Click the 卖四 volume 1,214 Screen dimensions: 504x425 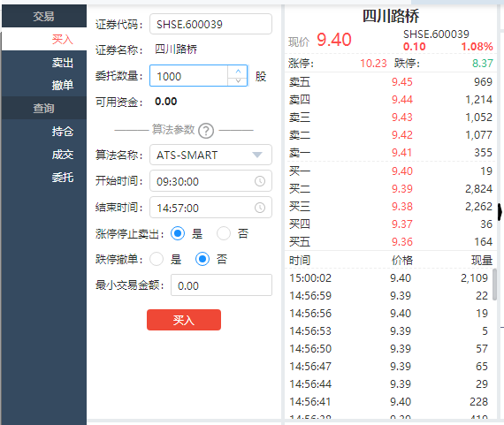pyautogui.click(x=479, y=100)
